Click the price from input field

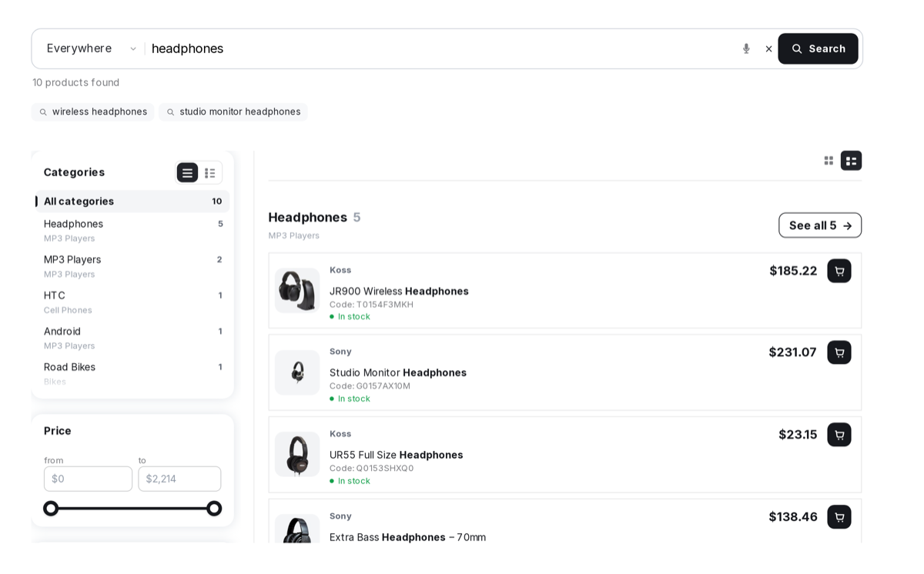click(88, 479)
